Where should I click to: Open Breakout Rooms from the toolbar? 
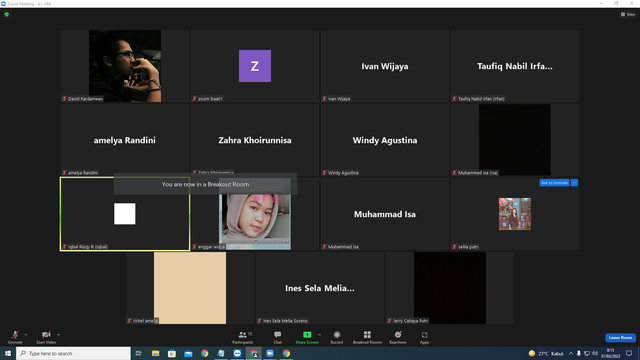click(x=367, y=337)
